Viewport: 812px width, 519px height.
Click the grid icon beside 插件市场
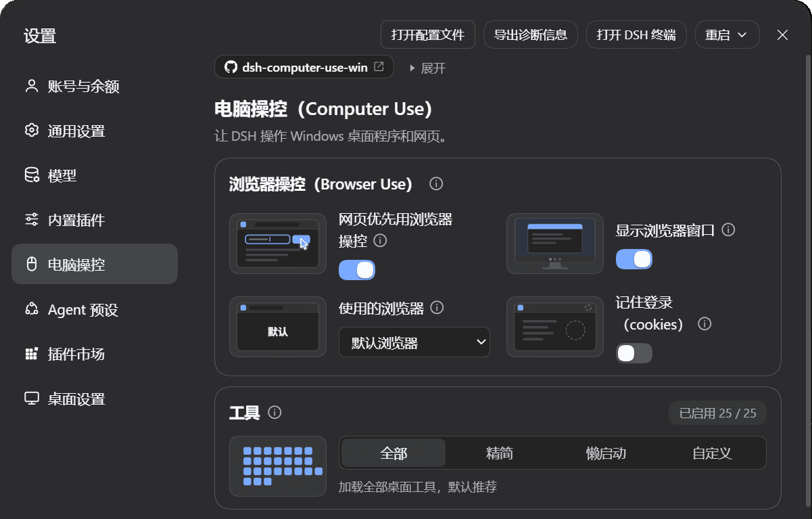(x=32, y=354)
